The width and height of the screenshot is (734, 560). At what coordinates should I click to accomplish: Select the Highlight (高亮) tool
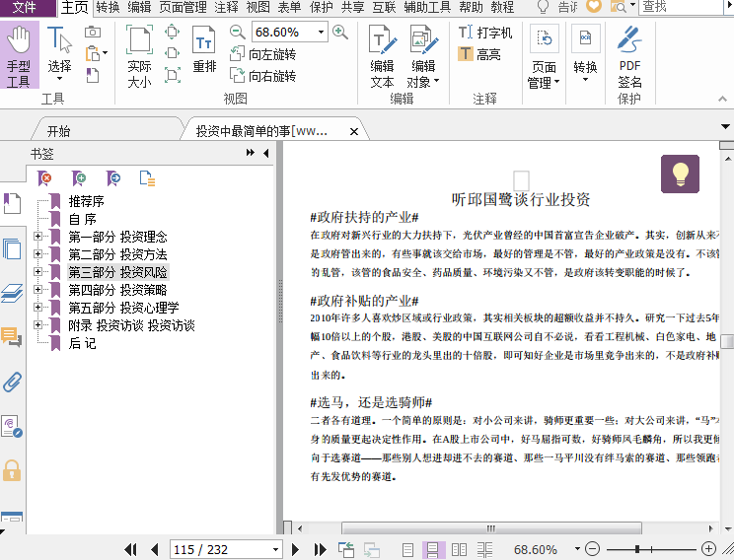tap(479, 54)
